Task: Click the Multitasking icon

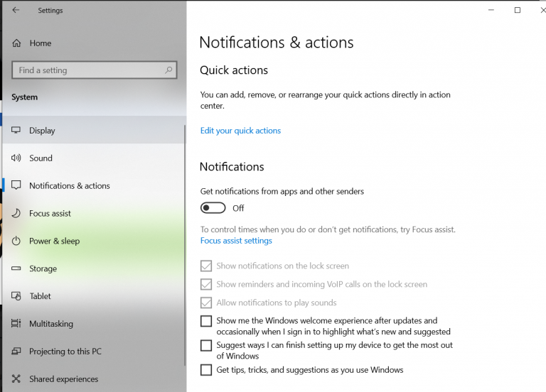Action: click(x=16, y=324)
